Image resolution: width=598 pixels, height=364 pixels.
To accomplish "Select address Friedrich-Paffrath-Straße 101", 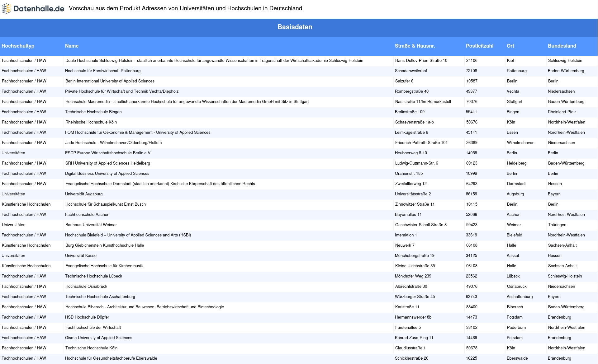I will tap(421, 143).
